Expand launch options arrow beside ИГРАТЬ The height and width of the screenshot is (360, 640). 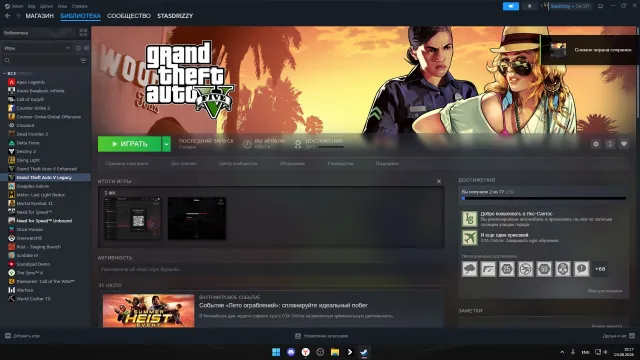(166, 144)
